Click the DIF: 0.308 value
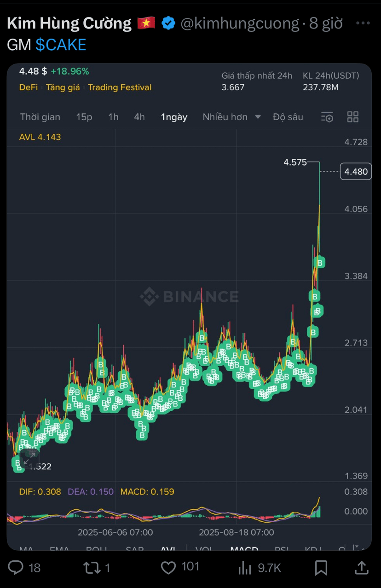381x588 pixels. [40, 492]
